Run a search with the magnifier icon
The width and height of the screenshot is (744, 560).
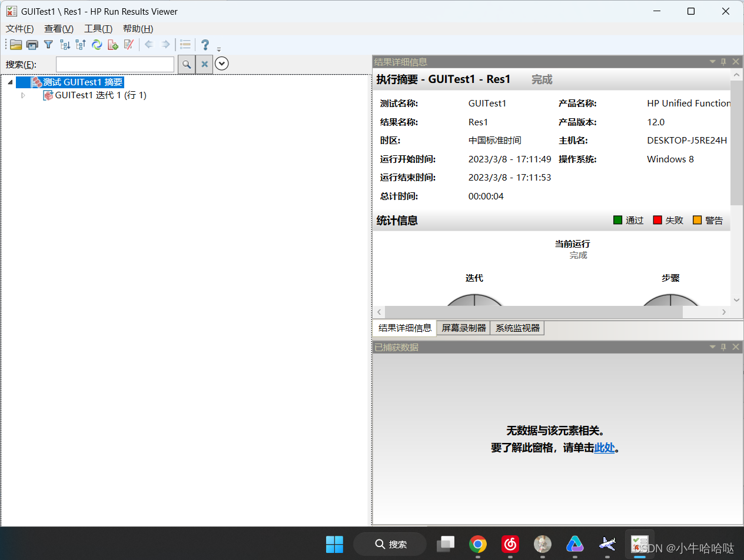[186, 64]
